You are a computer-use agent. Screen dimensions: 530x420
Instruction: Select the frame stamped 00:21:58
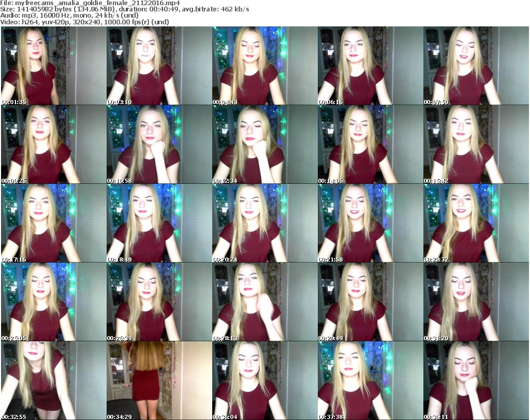370,223
